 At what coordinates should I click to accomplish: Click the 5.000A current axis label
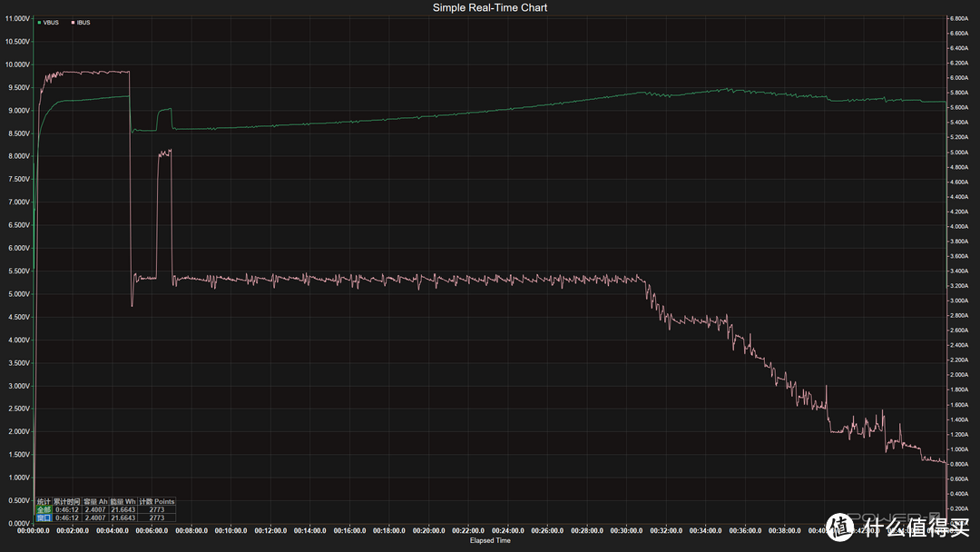click(959, 153)
